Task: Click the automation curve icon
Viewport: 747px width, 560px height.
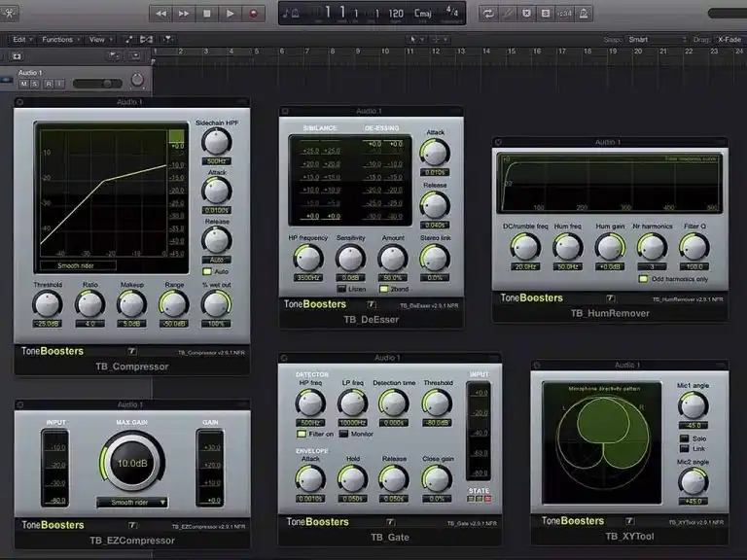Action: tap(129, 40)
